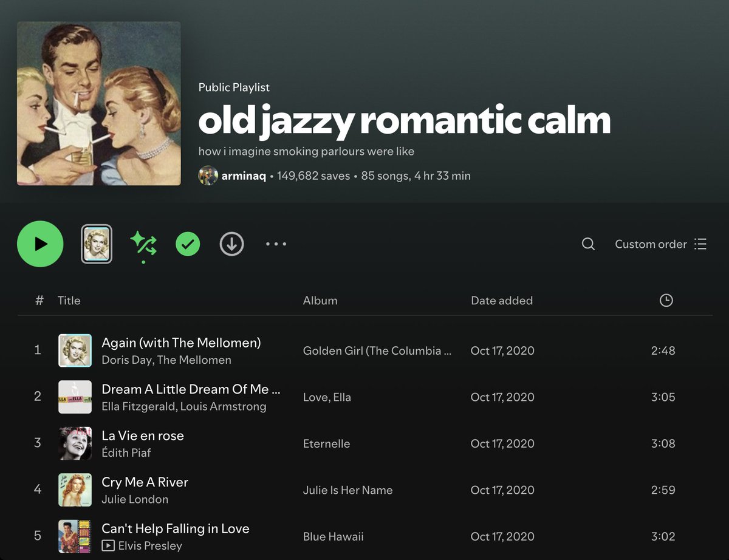Select the 3:02 duration of Can't Help Falling in Love

pyautogui.click(x=663, y=537)
